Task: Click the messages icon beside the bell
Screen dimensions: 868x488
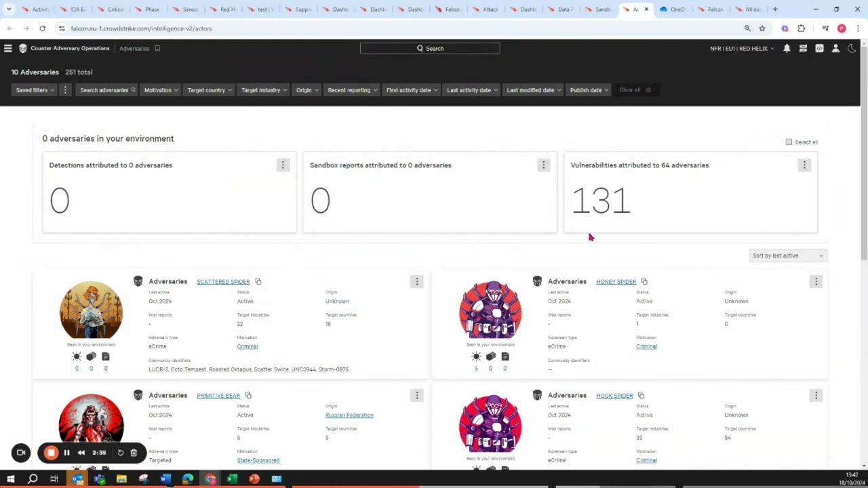Action: (803, 48)
